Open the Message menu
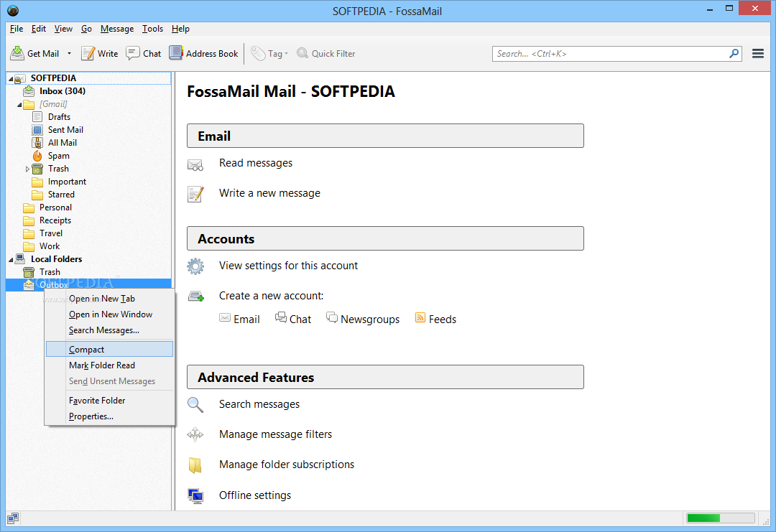This screenshot has height=532, width=776. tap(117, 29)
